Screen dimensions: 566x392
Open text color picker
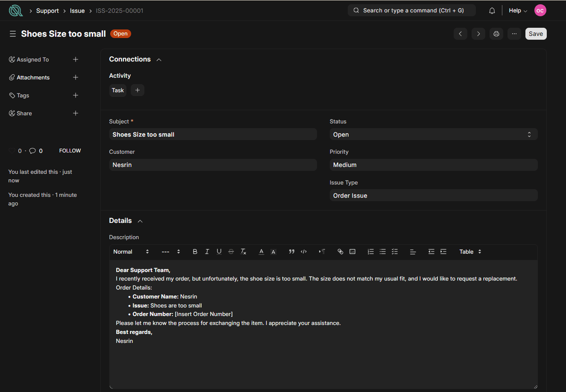pos(261,252)
